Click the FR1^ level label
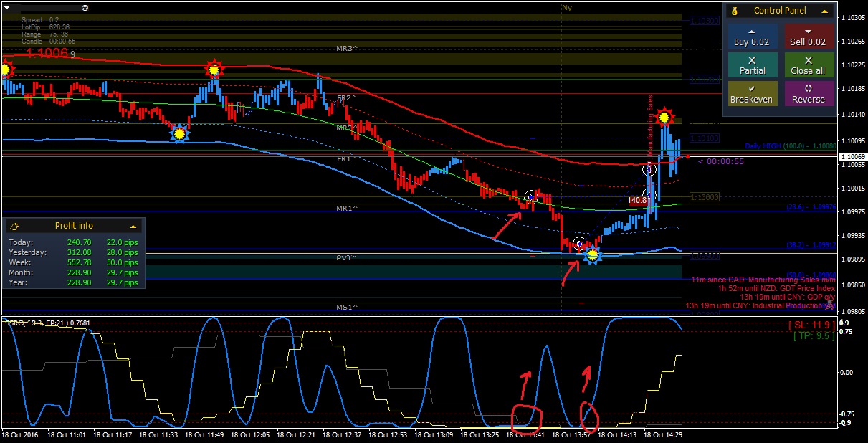This screenshot has height=443, width=868. point(347,158)
